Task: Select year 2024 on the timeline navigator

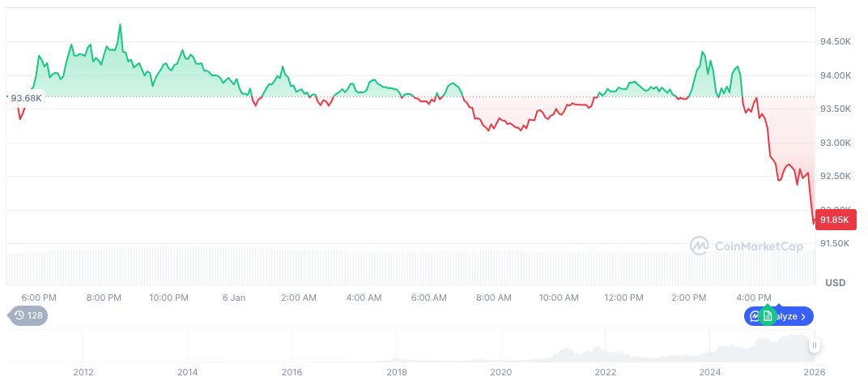Action: point(710,372)
